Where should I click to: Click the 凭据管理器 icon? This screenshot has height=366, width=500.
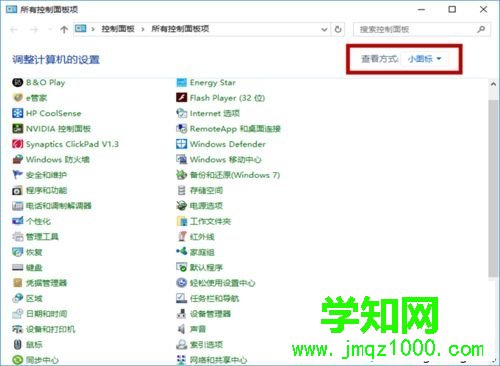point(17,283)
